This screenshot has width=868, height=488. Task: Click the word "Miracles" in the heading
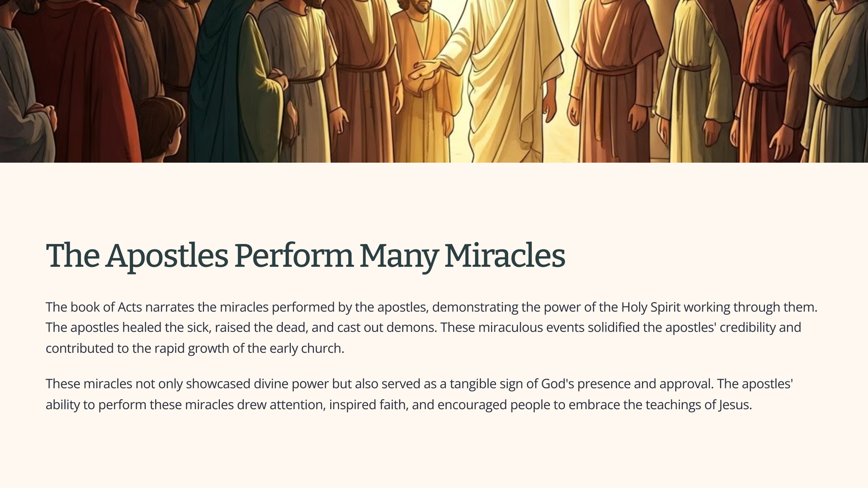(x=504, y=256)
